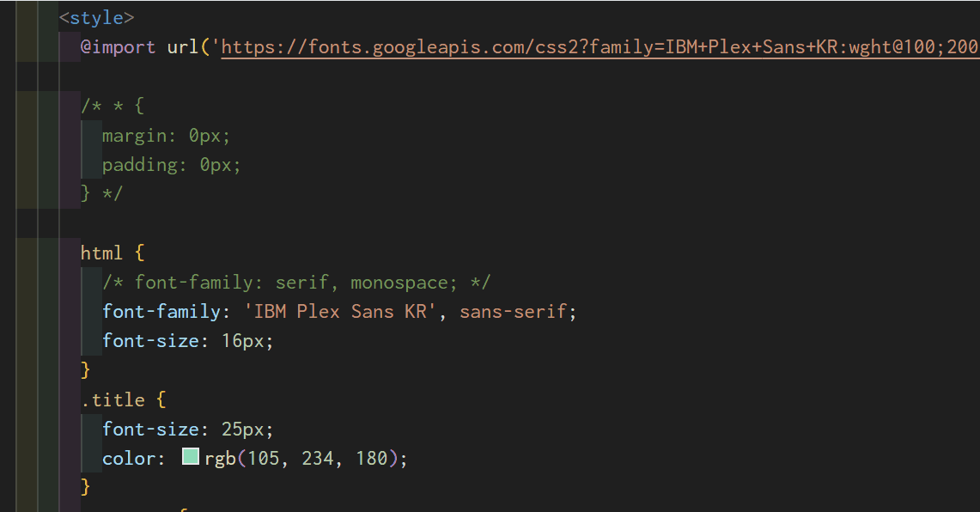Click the opening style tag
The image size is (980, 512).
coord(96,17)
